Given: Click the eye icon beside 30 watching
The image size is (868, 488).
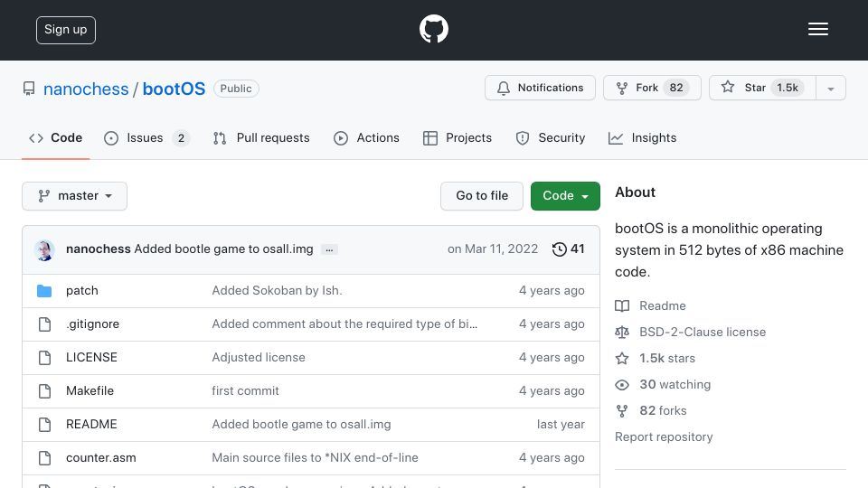Looking at the screenshot, I should [622, 385].
